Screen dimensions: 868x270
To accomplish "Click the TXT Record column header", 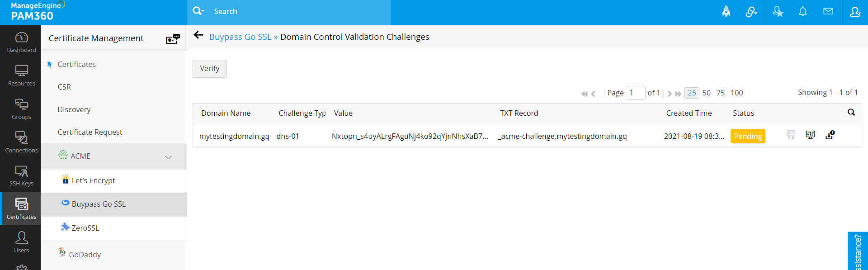I will (519, 114).
